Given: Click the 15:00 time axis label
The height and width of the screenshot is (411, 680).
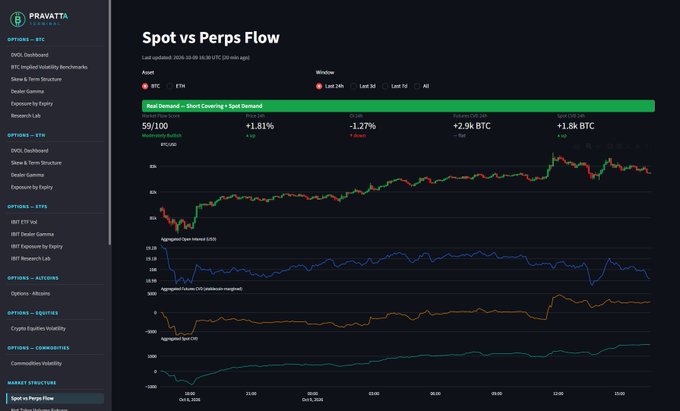Looking at the screenshot, I should coord(620,394).
